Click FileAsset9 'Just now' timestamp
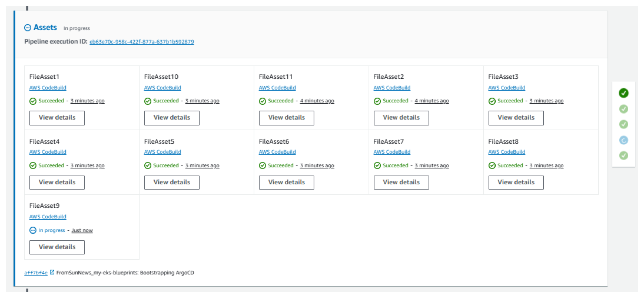644x298 pixels. (82, 230)
